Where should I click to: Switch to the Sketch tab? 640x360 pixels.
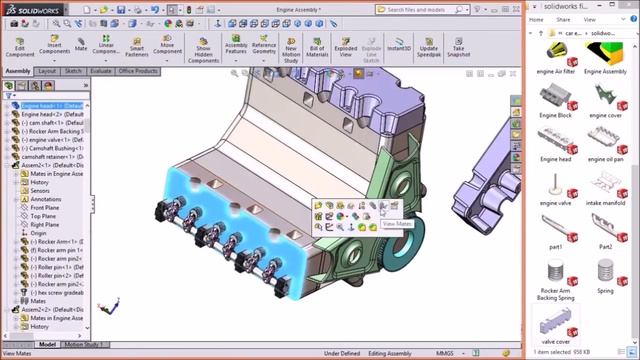point(73,71)
